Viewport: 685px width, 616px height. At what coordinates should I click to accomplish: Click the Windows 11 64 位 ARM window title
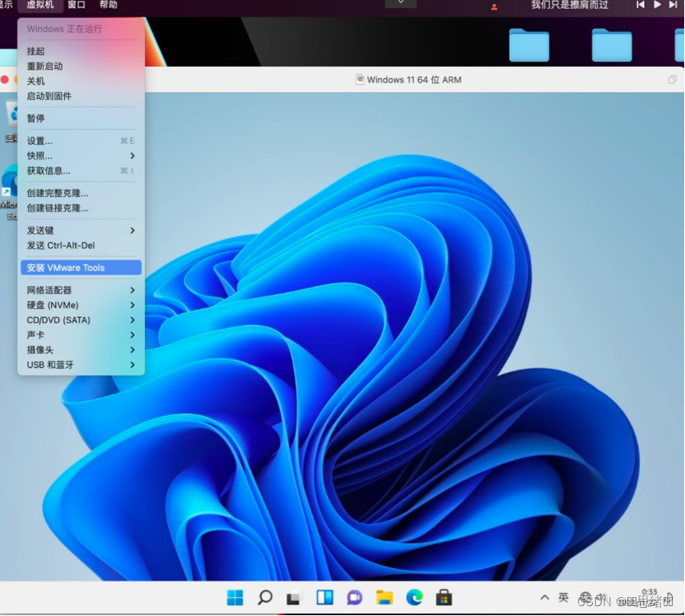[x=413, y=80]
